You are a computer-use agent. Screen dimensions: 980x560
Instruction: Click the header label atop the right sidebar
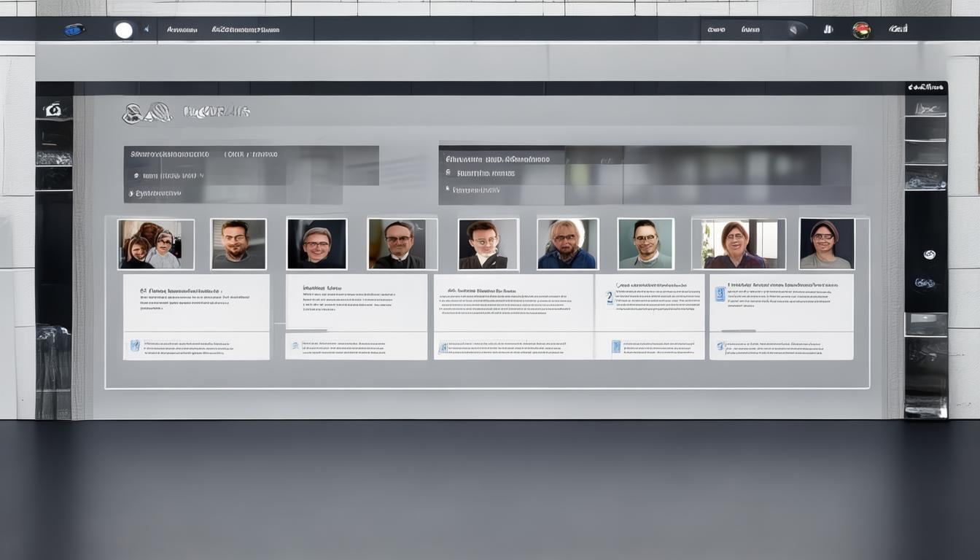(925, 87)
